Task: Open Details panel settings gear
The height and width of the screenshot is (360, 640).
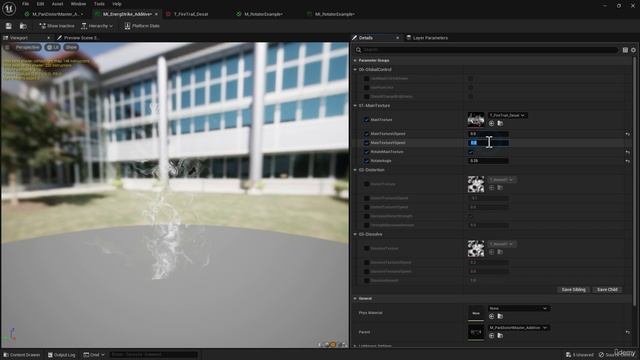Action: coord(633,50)
